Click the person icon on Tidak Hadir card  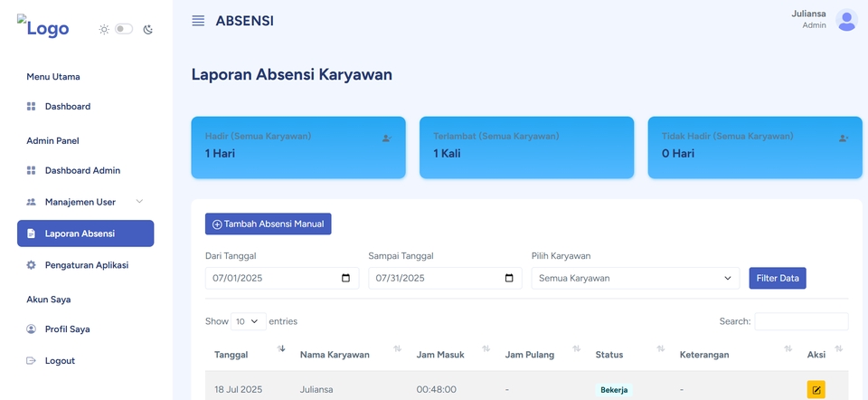[843, 138]
